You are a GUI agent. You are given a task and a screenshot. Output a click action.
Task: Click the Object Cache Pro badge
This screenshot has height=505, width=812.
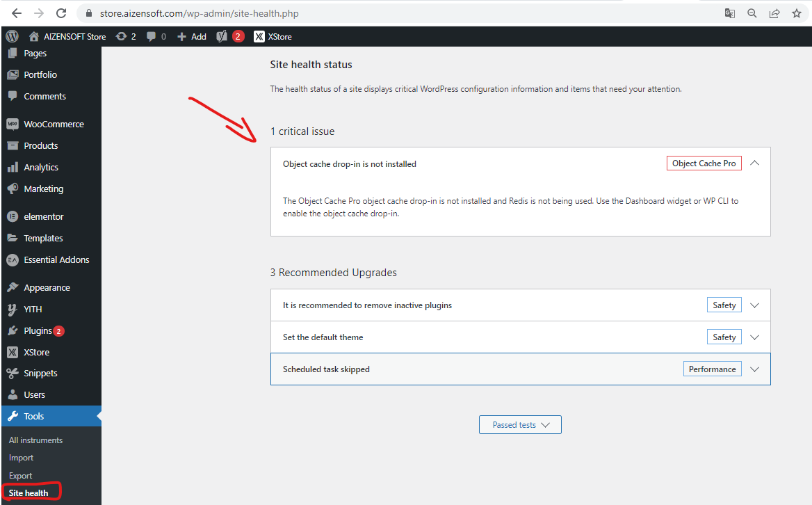704,163
